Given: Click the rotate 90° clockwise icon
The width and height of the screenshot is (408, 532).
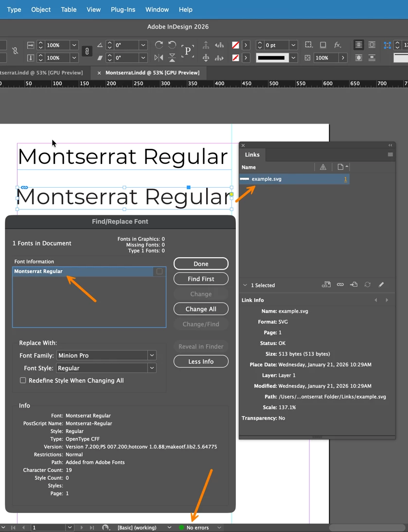Looking at the screenshot, I should pyautogui.click(x=159, y=45).
